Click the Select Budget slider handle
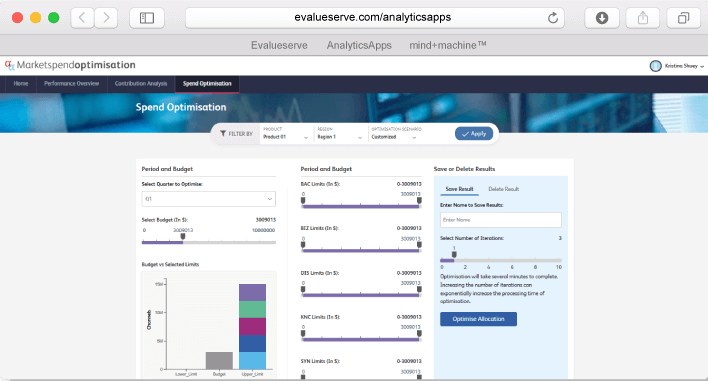Viewport: 708px width, 381px height. [183, 237]
